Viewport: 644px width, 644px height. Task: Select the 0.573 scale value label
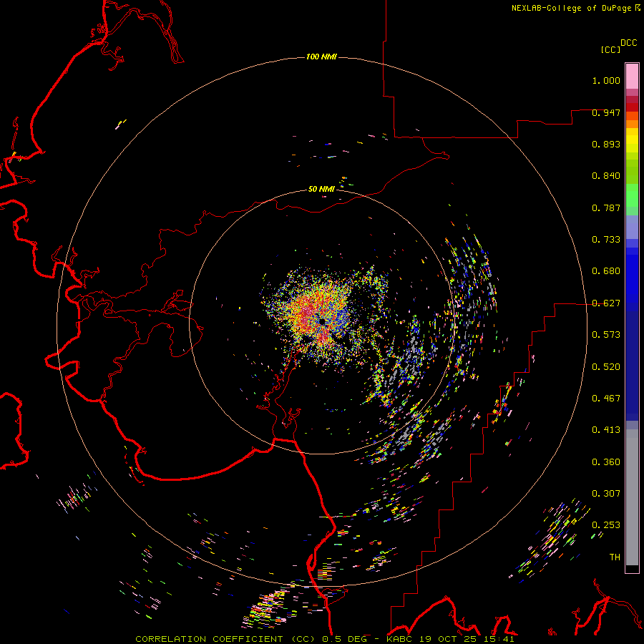coord(606,335)
